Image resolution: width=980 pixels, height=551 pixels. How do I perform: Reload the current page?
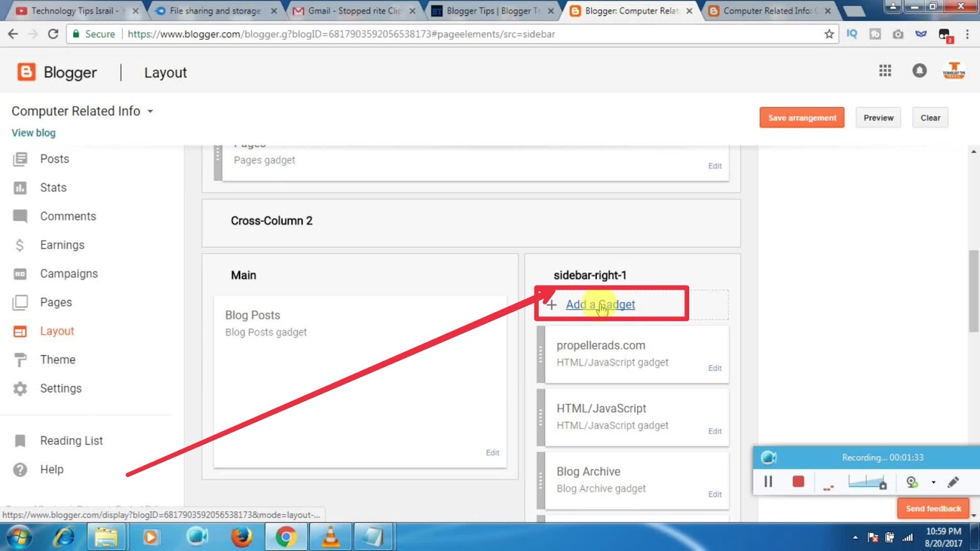point(53,34)
